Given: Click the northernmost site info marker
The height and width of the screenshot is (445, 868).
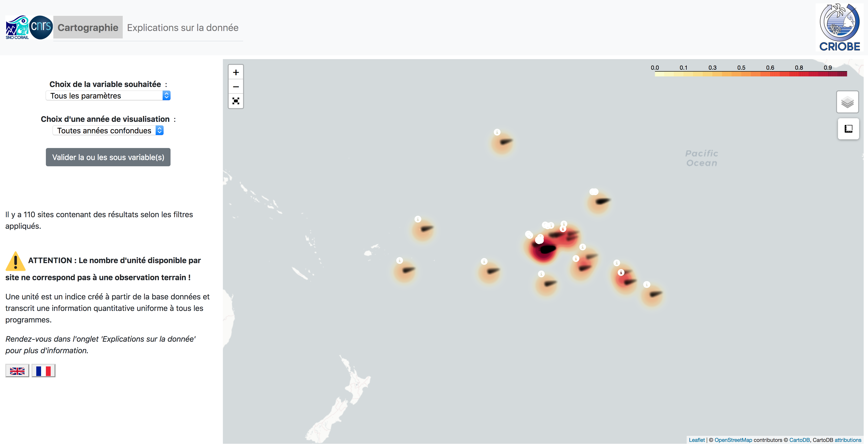Looking at the screenshot, I should (497, 132).
